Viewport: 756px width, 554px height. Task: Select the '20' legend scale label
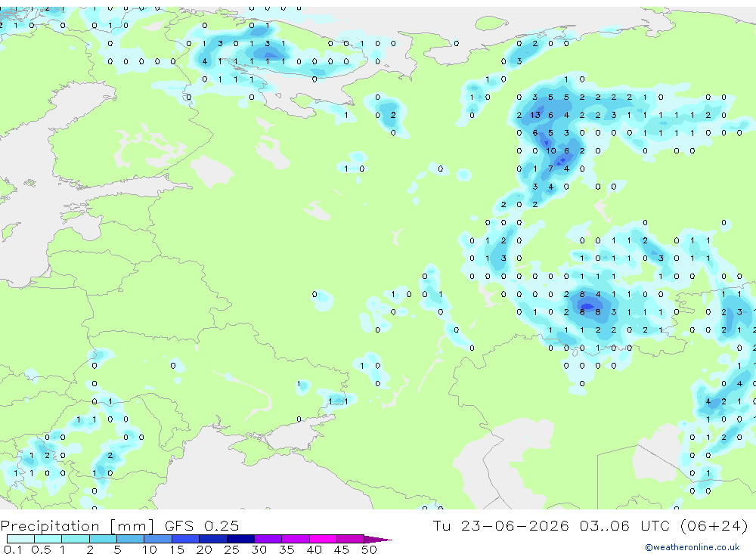coord(204,549)
